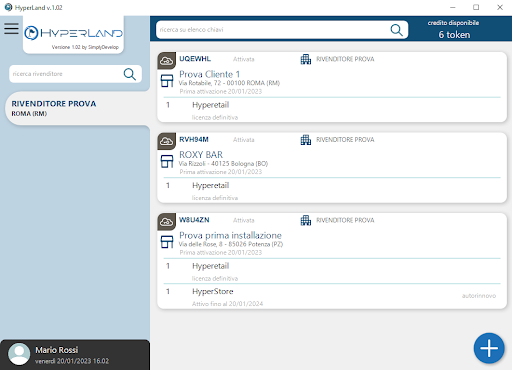The height and width of the screenshot is (370, 512).
Task: Click Versione 1.02 by SimplyDevelop text
Action: coord(85,47)
